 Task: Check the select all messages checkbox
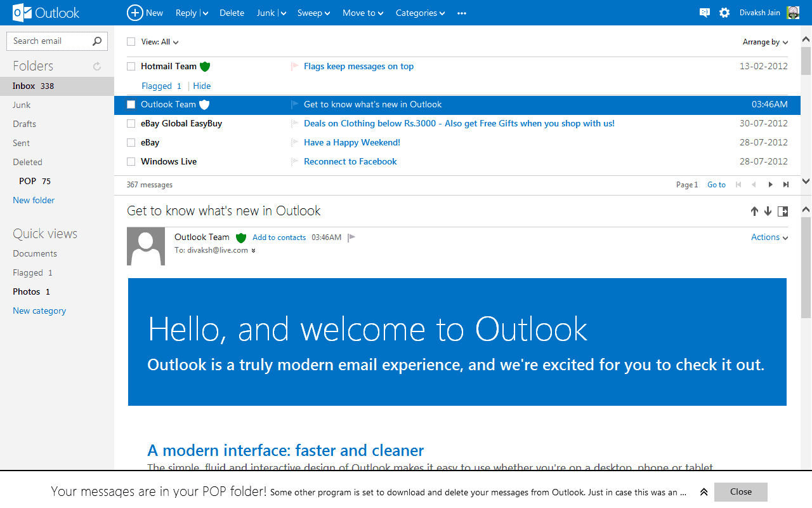[131, 42]
